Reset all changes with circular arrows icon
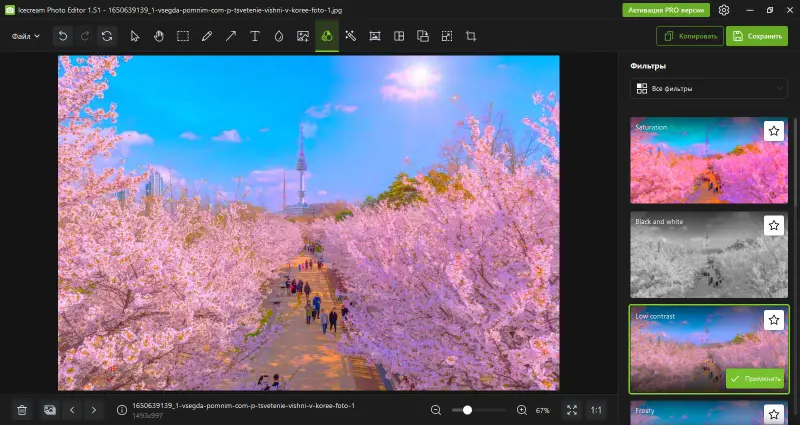800x425 pixels. [107, 36]
